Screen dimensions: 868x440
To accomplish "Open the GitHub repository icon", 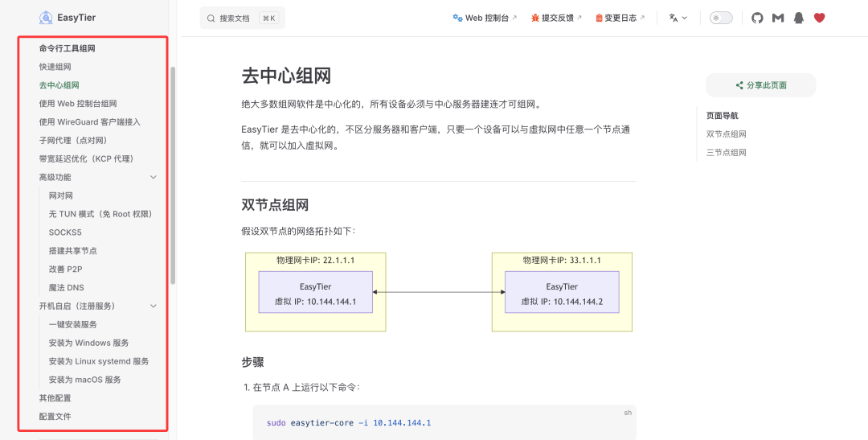I will click(757, 18).
